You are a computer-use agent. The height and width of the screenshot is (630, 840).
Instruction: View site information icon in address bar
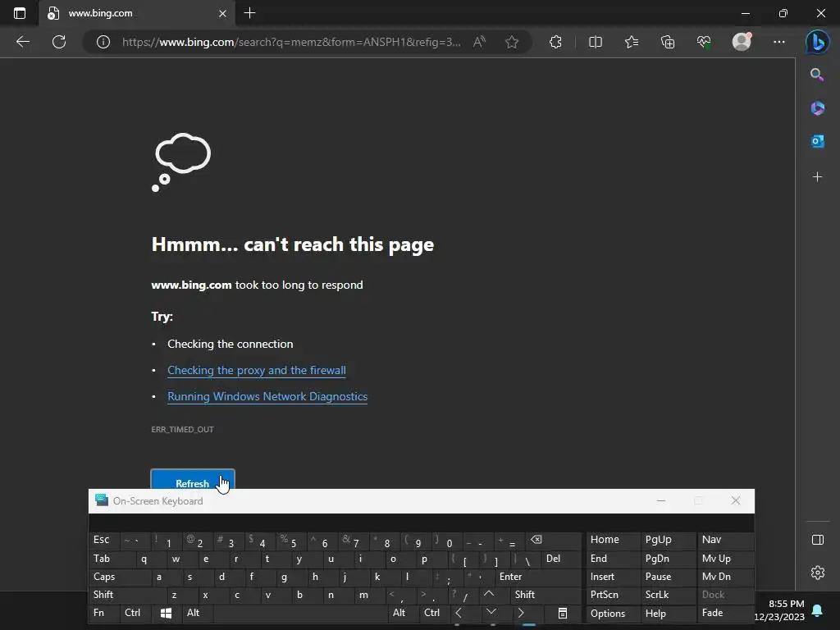pos(103,42)
